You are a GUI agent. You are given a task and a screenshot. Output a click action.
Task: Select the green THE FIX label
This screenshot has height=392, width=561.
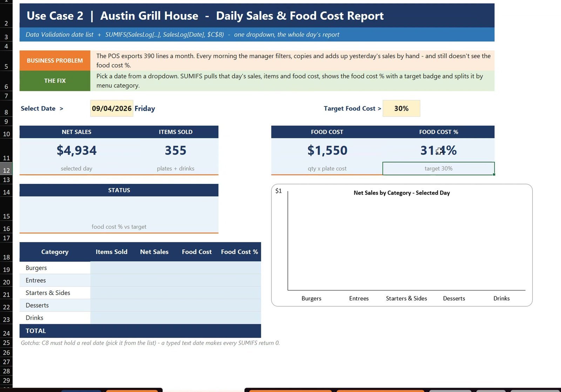pyautogui.click(x=55, y=81)
